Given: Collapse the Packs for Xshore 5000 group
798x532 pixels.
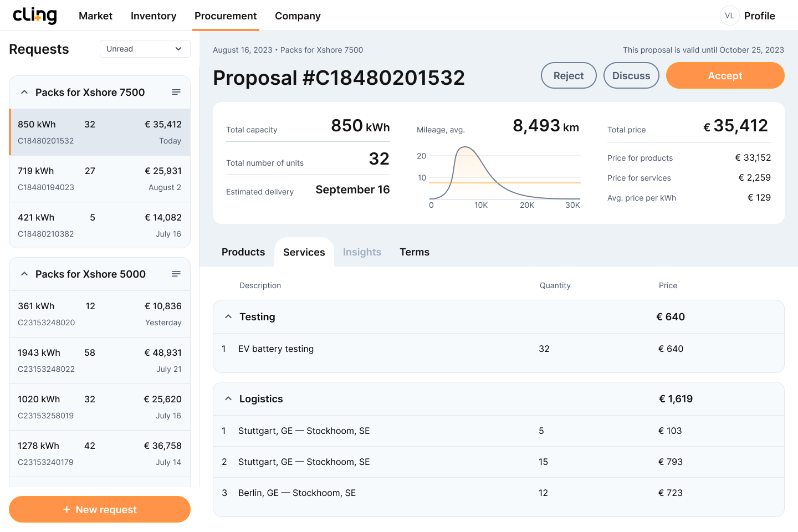Looking at the screenshot, I should click(x=24, y=274).
